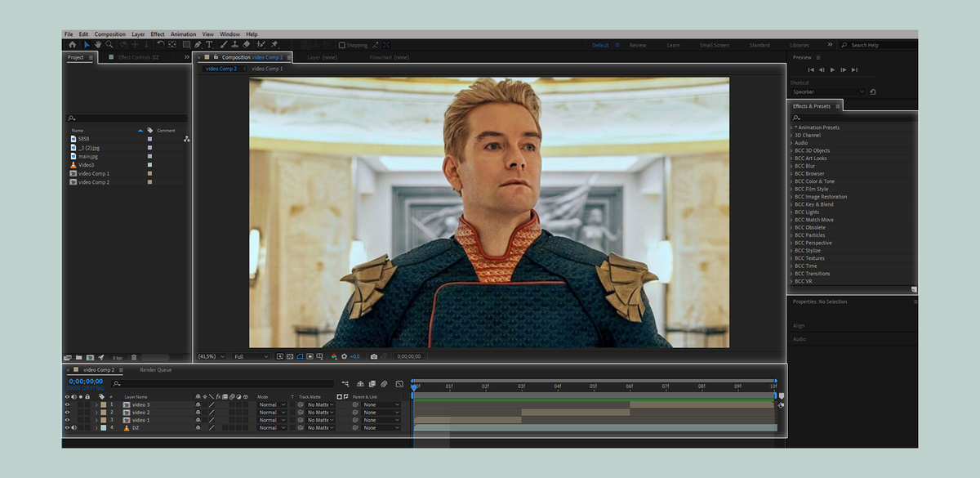The height and width of the screenshot is (478, 980).
Task: Open the channel color display icon
Action: [334, 356]
